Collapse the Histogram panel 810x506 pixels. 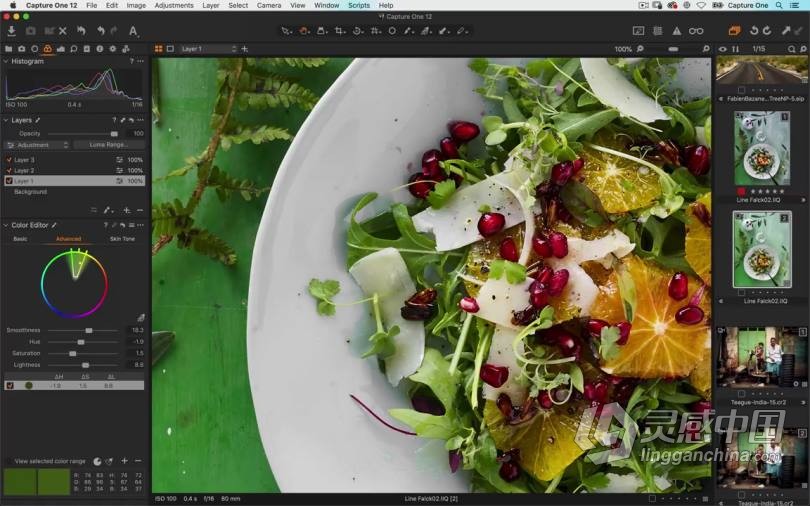6,61
